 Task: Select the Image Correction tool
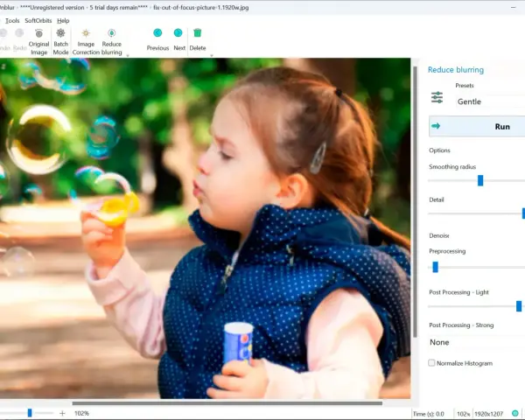(86, 42)
